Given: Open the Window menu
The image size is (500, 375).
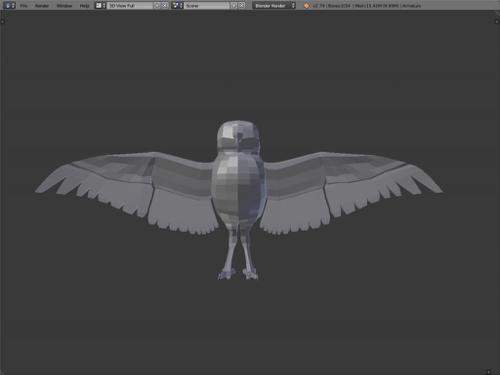Looking at the screenshot, I should [64, 6].
